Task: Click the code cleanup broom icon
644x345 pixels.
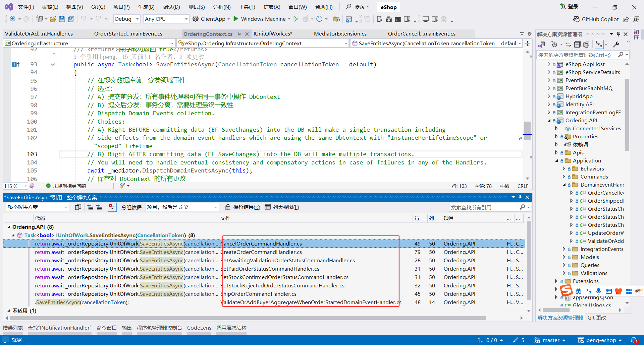Action: [x=122, y=186]
